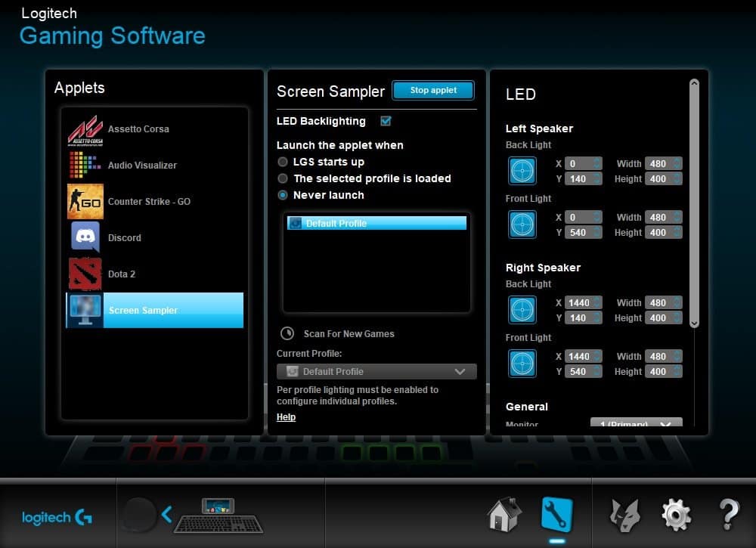The image size is (756, 548).
Task: Toggle the LED Backlighting checkbox
Action: pos(386,121)
